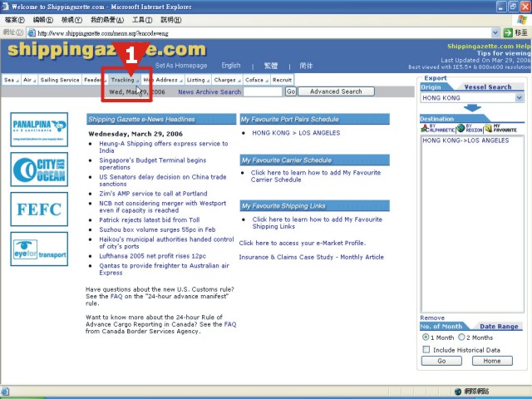This screenshot has height=399, width=532.
Task: Switch to the Date Range tab
Action: 499,327
